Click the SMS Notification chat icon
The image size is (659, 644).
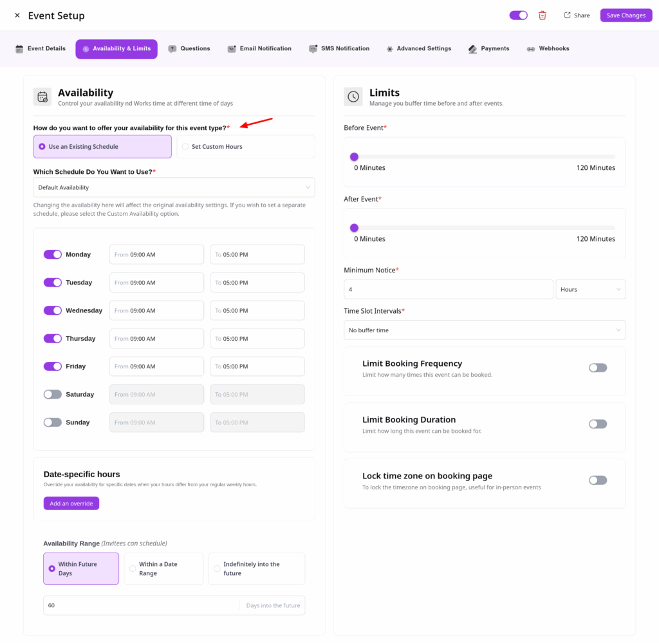[x=313, y=49]
